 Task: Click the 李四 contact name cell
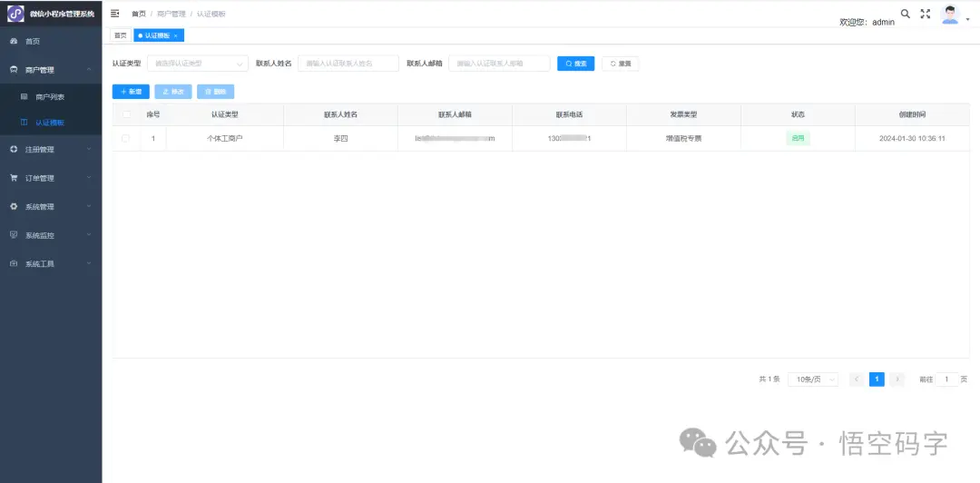tap(340, 138)
